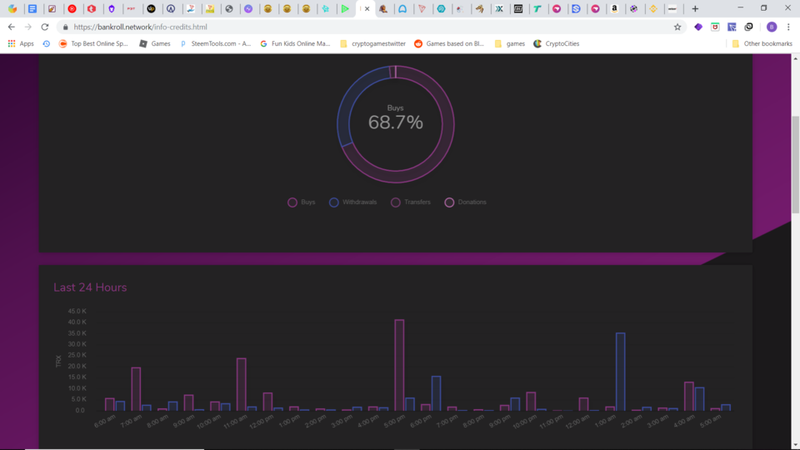
Task: Open the Apps grid in bookmarks bar
Action: [x=20, y=44]
